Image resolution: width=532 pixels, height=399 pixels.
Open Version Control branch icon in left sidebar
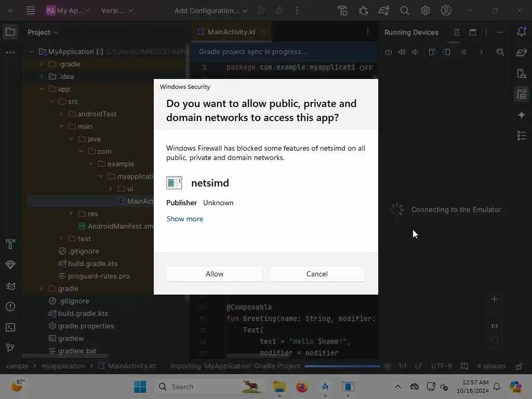click(10, 348)
